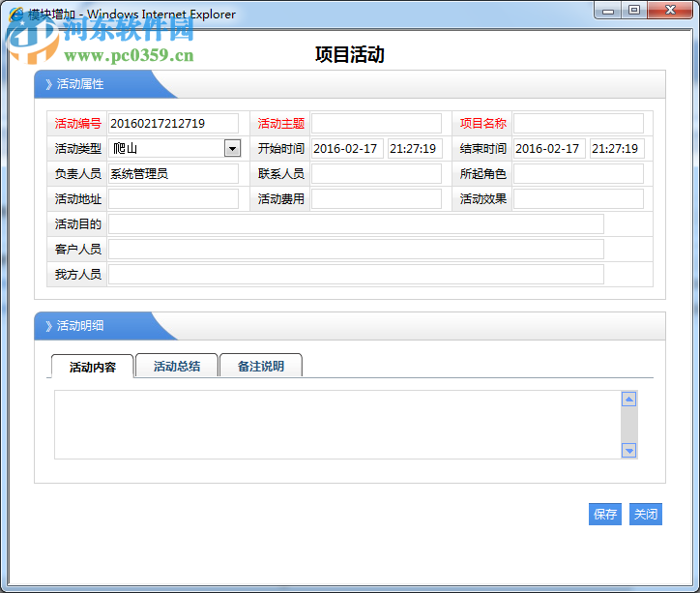
Task: Click the 负责人员 label
Action: point(77,174)
